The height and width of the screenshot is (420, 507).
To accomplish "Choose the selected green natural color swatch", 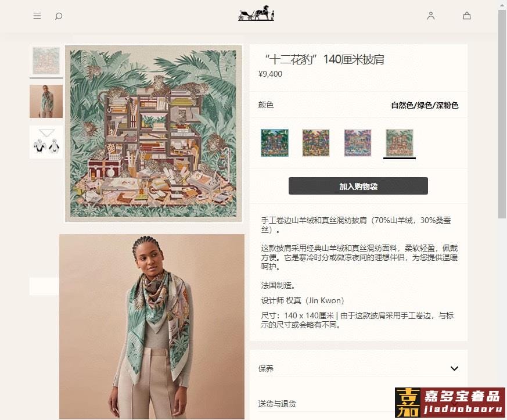I will (400, 142).
